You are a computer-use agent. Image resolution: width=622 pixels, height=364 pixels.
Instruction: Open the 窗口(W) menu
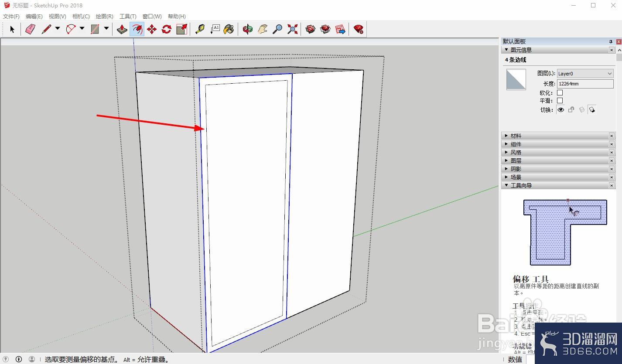152,16
